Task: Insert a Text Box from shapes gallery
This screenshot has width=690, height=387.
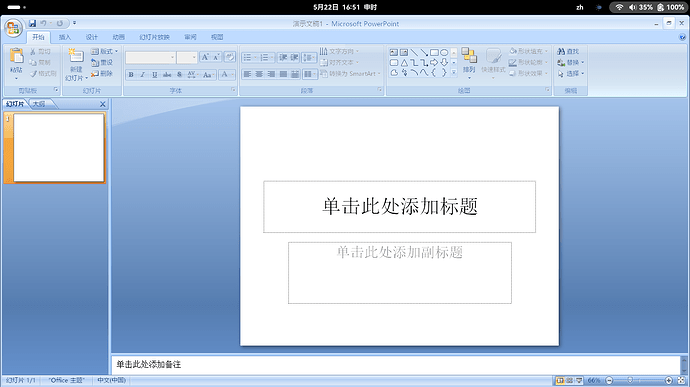Action: 394,52
